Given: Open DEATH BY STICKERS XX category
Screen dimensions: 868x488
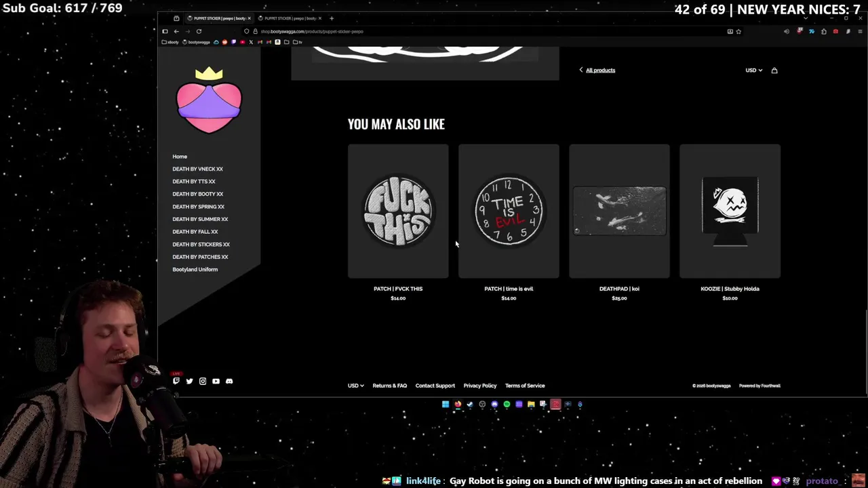Looking at the screenshot, I should 201,244.
